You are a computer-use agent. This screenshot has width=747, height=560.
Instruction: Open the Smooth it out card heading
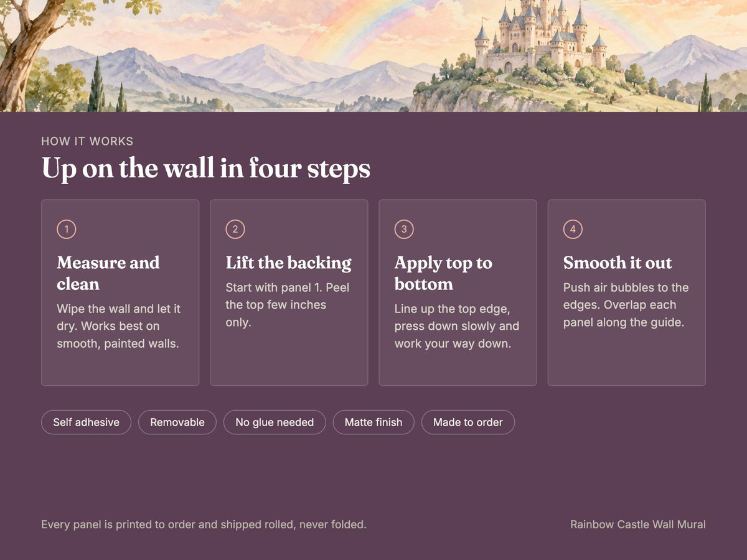click(x=618, y=263)
